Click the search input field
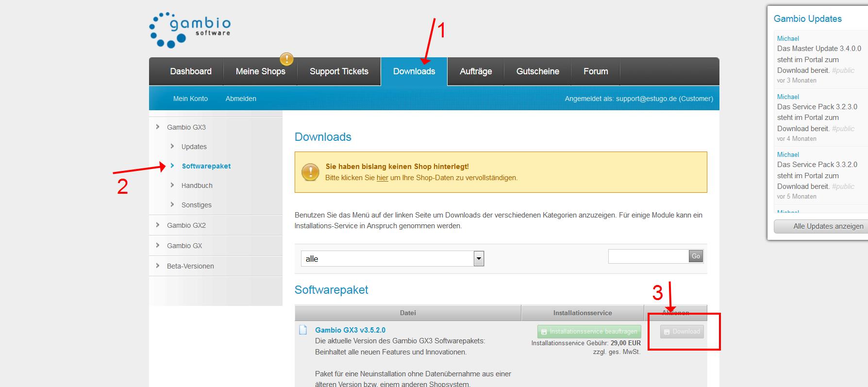868x387 pixels. coord(648,256)
